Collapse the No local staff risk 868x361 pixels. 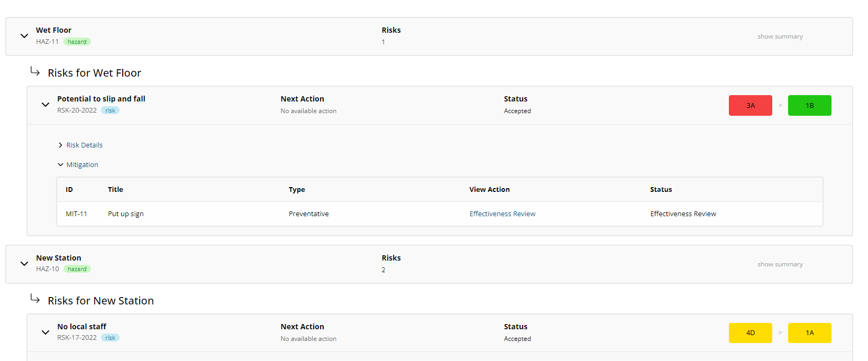45,332
